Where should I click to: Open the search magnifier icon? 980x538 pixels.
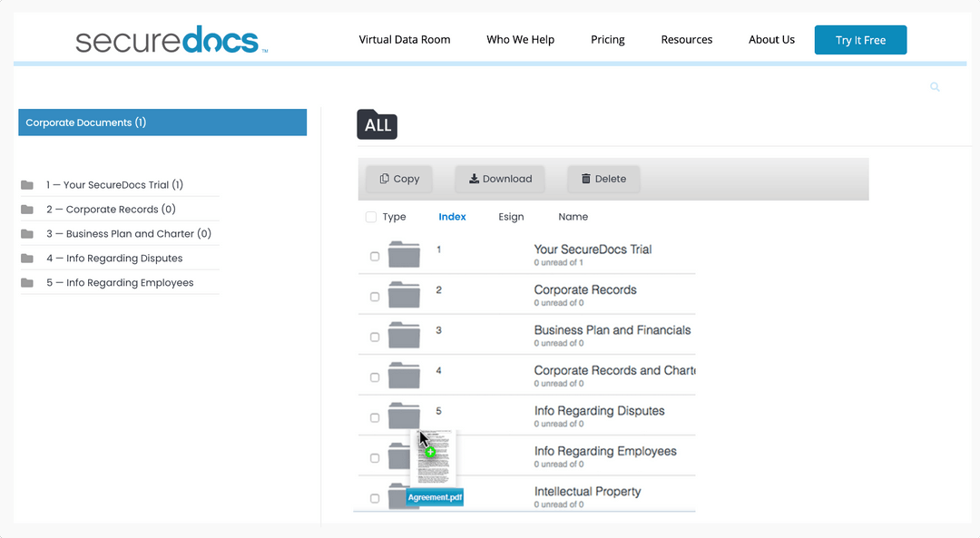pyautogui.click(x=936, y=86)
